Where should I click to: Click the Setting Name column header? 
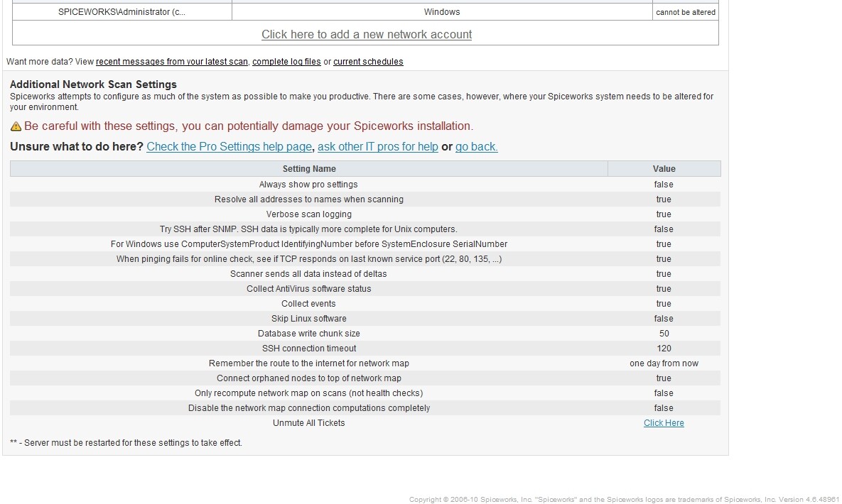(309, 168)
